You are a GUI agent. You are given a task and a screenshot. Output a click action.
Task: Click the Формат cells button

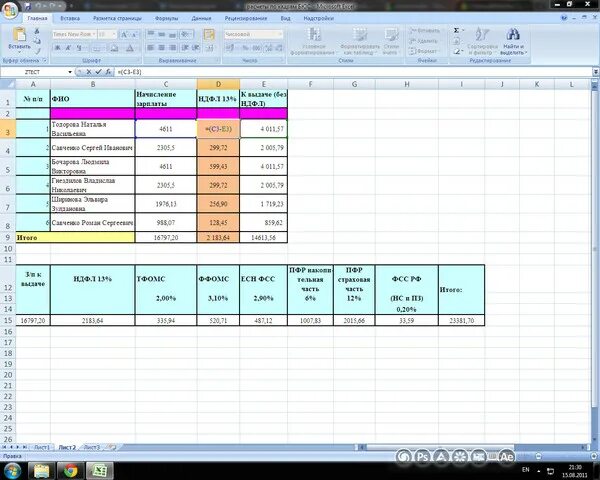point(423,51)
